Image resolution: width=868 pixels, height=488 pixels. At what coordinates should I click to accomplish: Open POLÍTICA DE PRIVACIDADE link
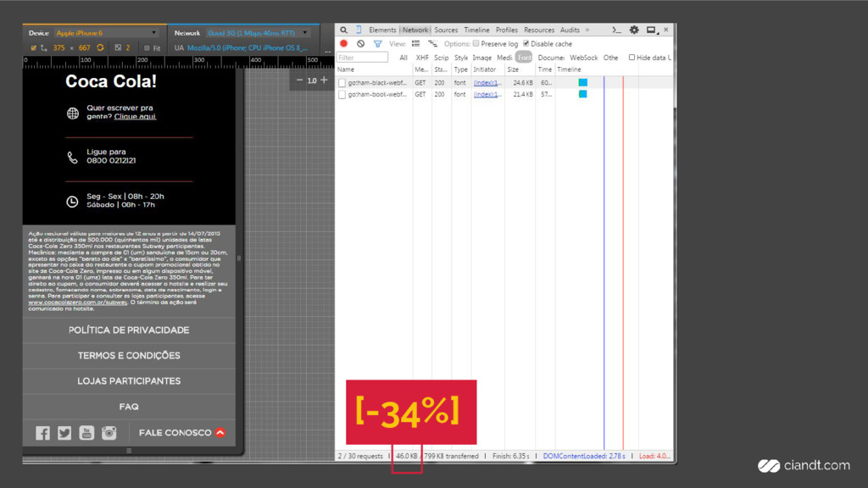point(129,330)
